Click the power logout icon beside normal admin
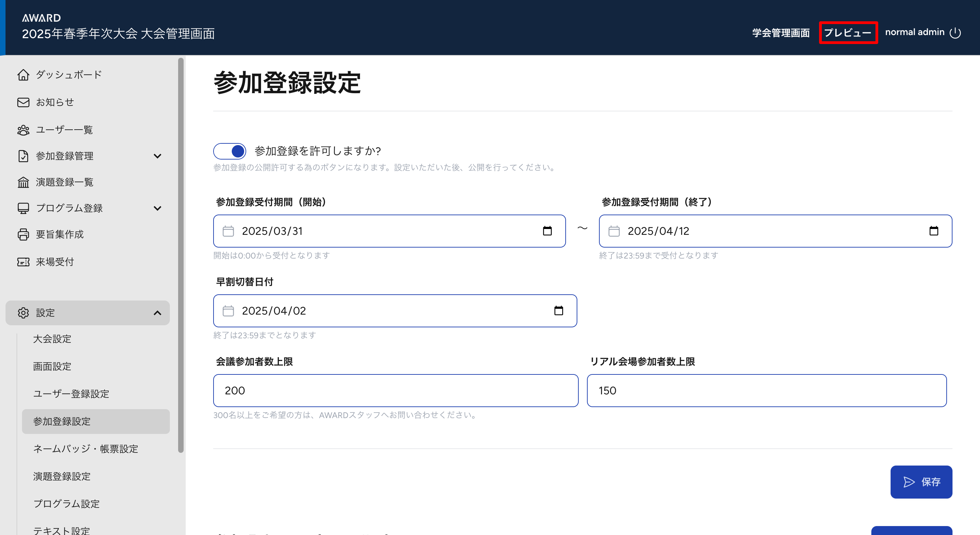 [x=955, y=33]
